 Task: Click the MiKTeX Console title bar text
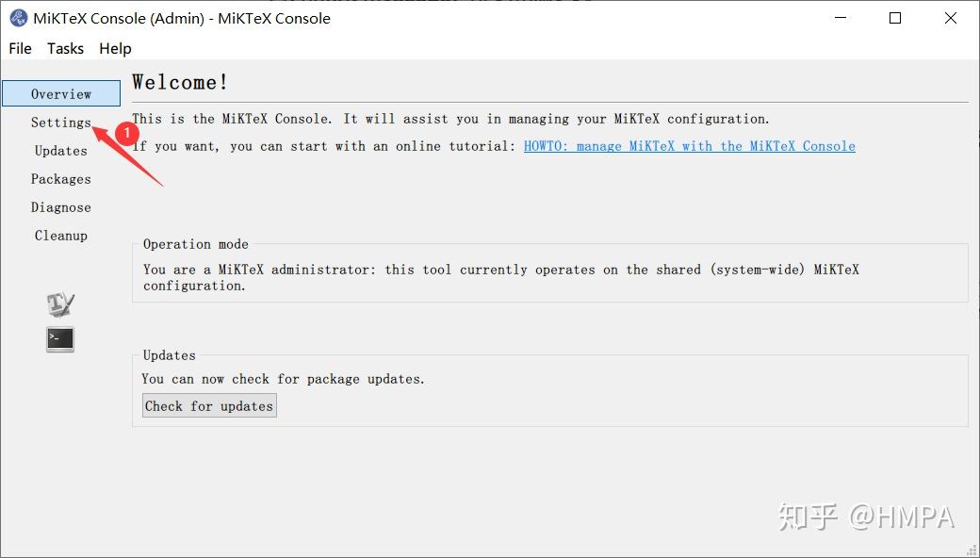tap(182, 18)
